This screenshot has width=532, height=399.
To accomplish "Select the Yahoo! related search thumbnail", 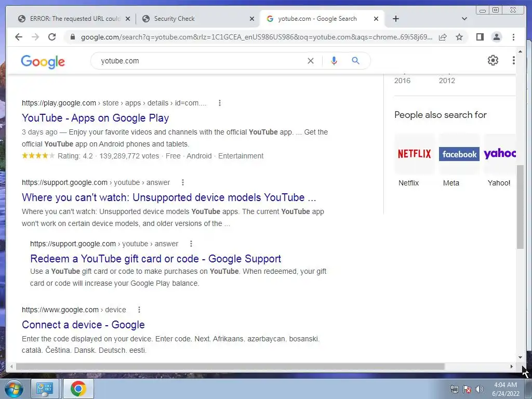I will [500, 154].
